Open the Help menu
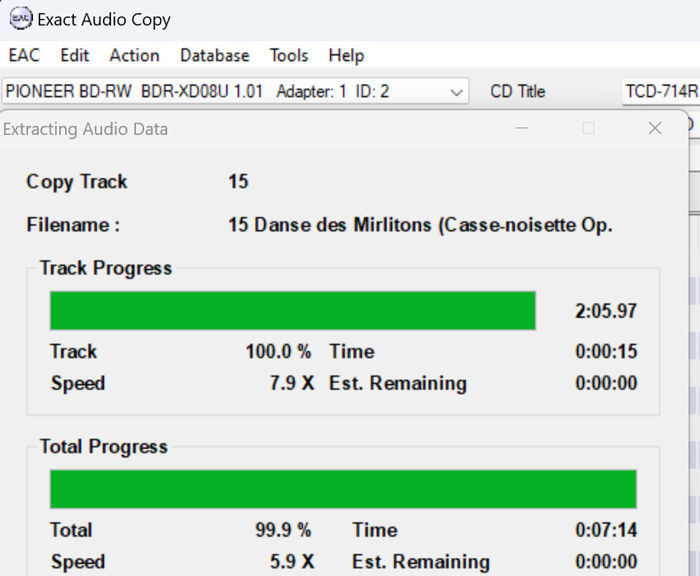Screen dimensions: 700x576 coord(346,56)
